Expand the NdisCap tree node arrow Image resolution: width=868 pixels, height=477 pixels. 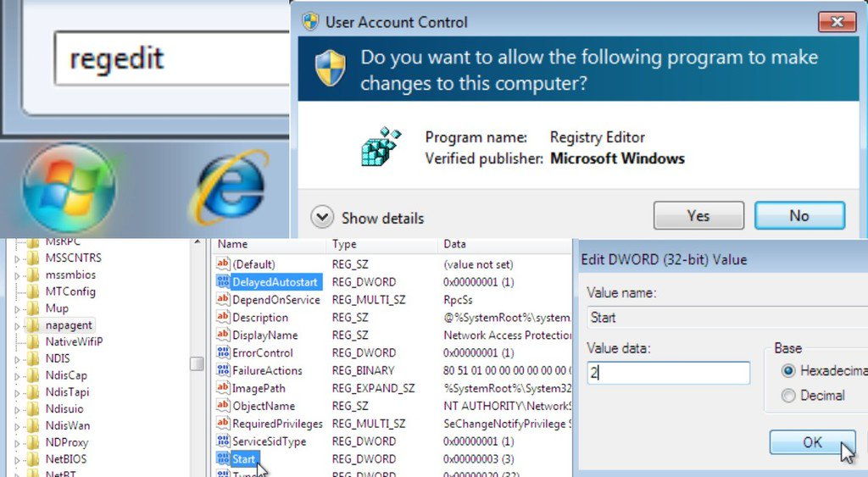(x=17, y=375)
